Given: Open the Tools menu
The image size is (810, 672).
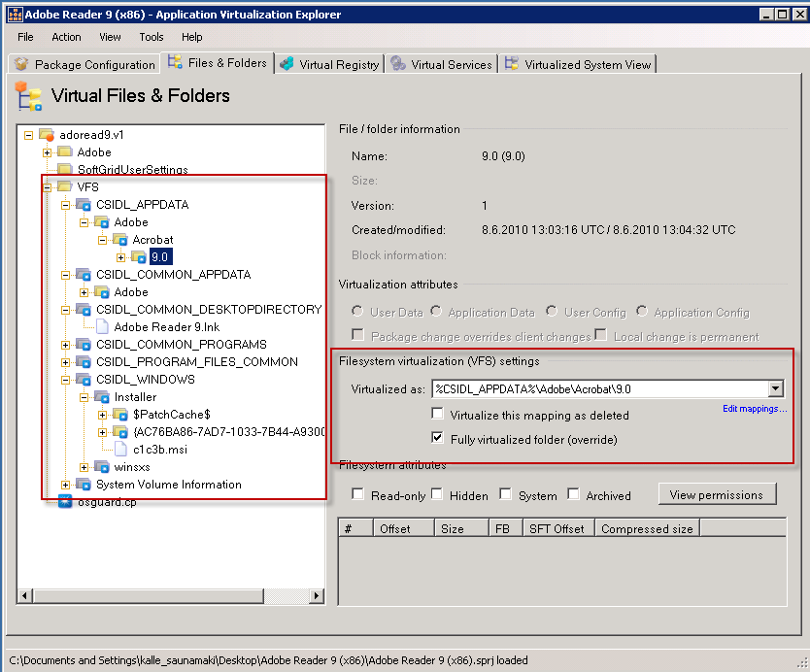Looking at the screenshot, I should 152,37.
